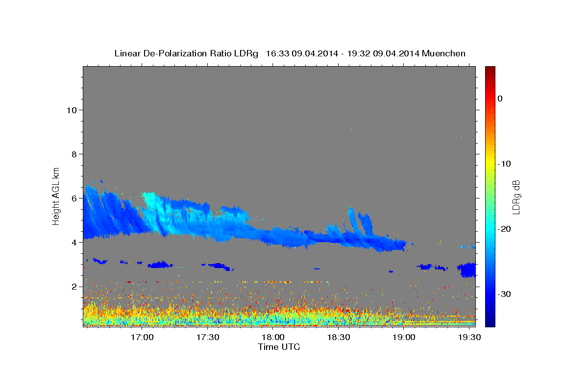The height and width of the screenshot is (392, 588).
Task: Click the end time '19:32 09.04.2014' in title
Action: (383, 53)
